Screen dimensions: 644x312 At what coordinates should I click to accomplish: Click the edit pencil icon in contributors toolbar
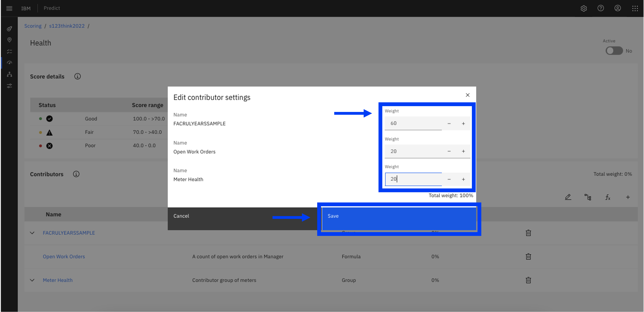pos(568,197)
